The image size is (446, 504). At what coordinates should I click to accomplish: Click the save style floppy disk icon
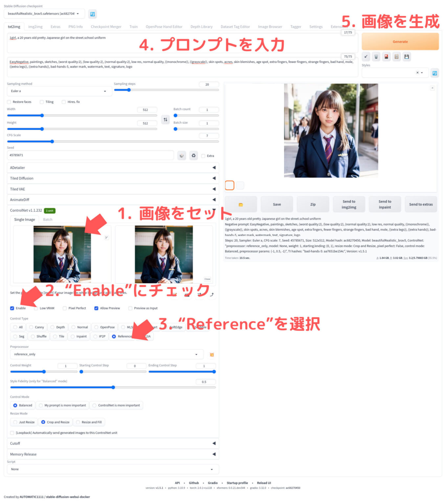tap(407, 56)
